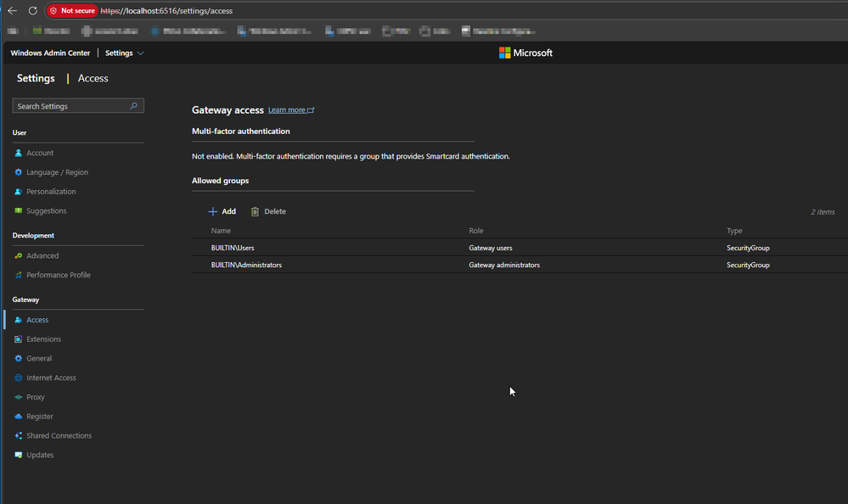Click the Extensions icon in the Gateway section
Viewport: 848px width, 504px height.
[19, 339]
